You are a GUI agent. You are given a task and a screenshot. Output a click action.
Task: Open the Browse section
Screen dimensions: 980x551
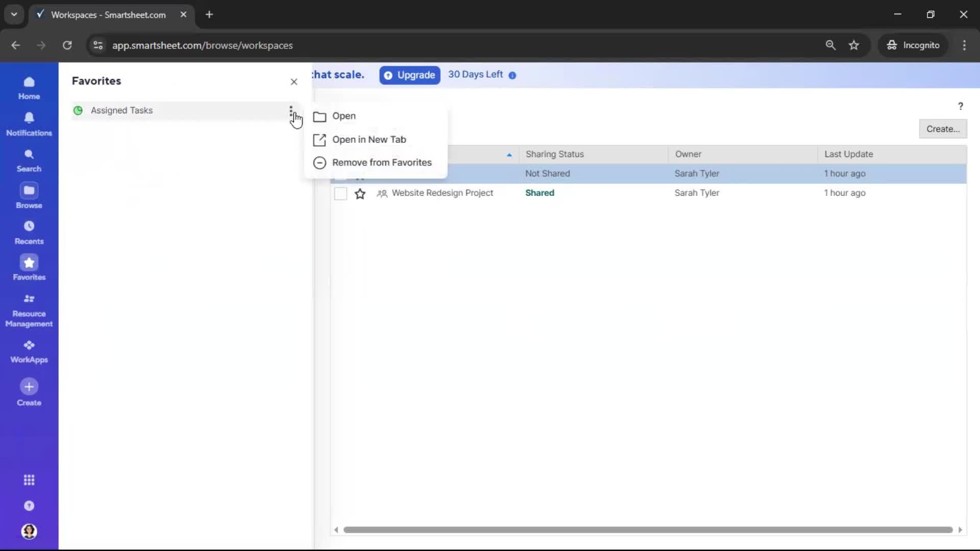pyautogui.click(x=29, y=195)
